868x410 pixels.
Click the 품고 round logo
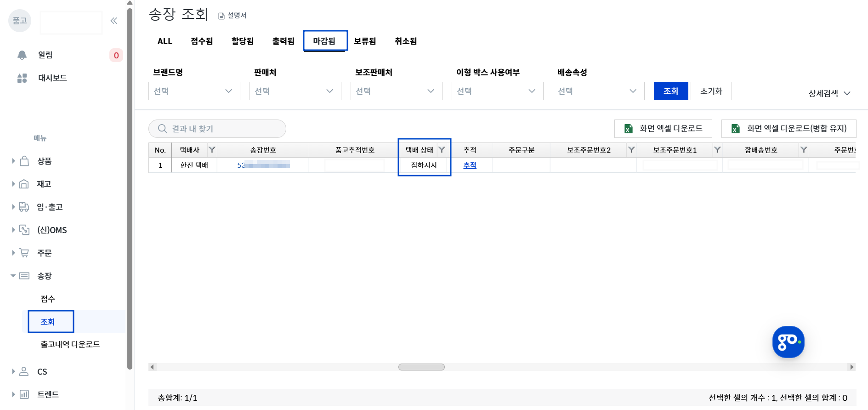pos(20,21)
